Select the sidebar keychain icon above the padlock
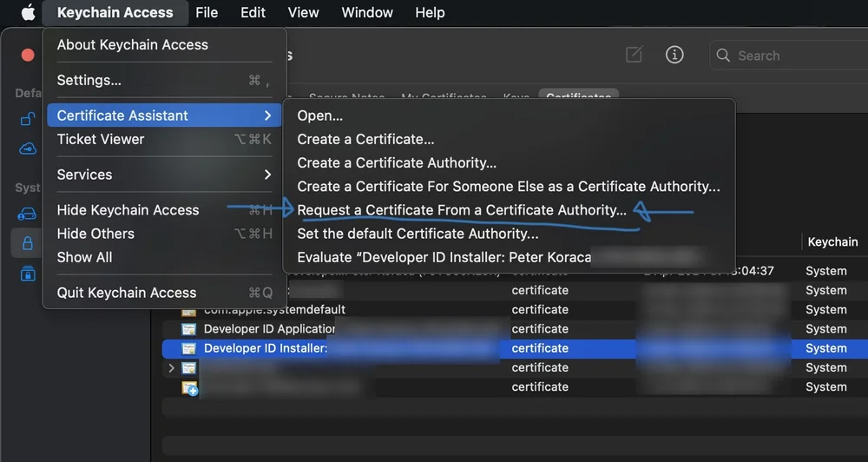 click(28, 214)
